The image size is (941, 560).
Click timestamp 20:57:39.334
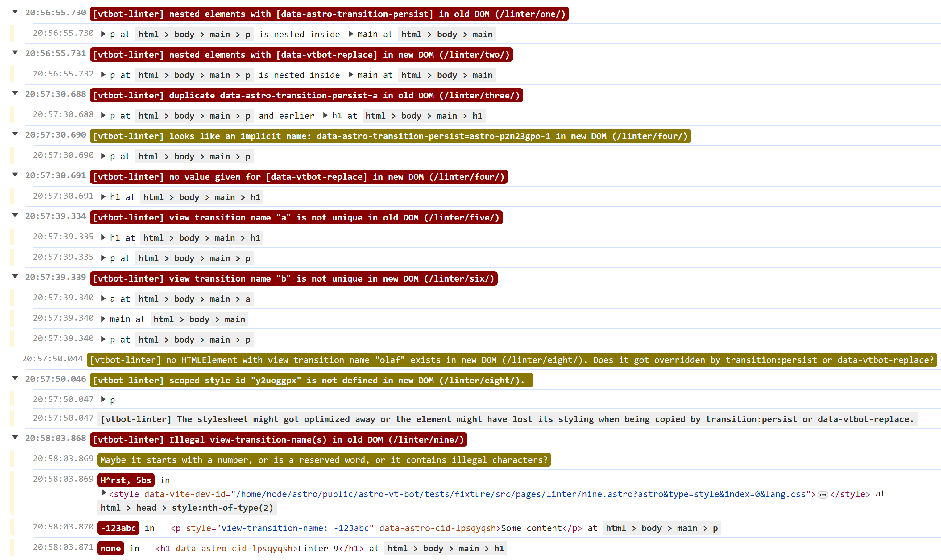point(56,216)
